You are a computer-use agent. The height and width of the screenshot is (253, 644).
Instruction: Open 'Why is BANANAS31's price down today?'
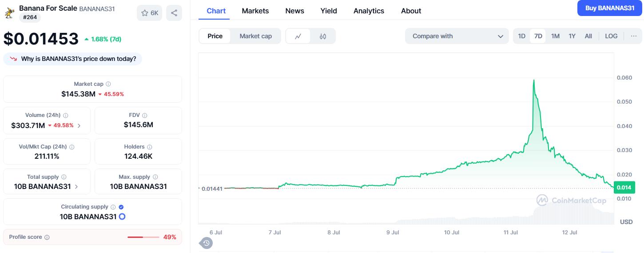[x=73, y=59]
